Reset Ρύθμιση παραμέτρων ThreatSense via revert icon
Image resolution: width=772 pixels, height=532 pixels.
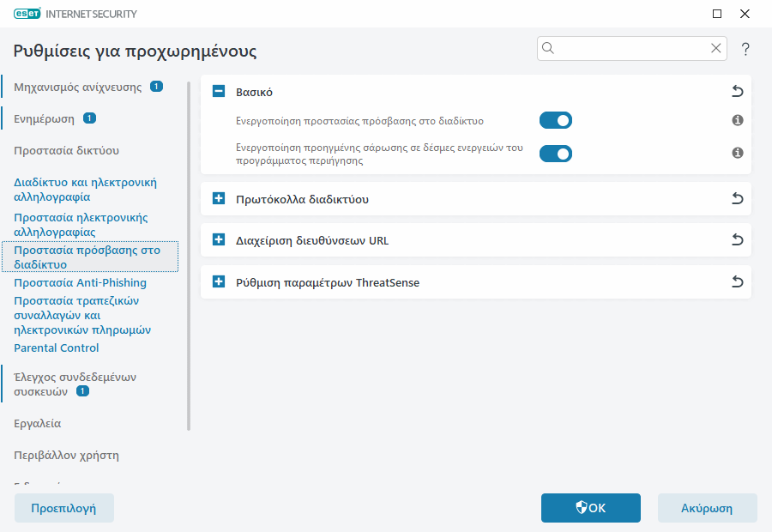[737, 281]
